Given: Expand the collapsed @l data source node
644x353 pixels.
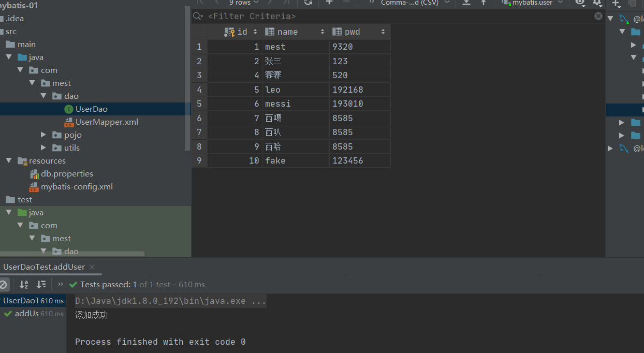Looking at the screenshot, I should [611, 149].
